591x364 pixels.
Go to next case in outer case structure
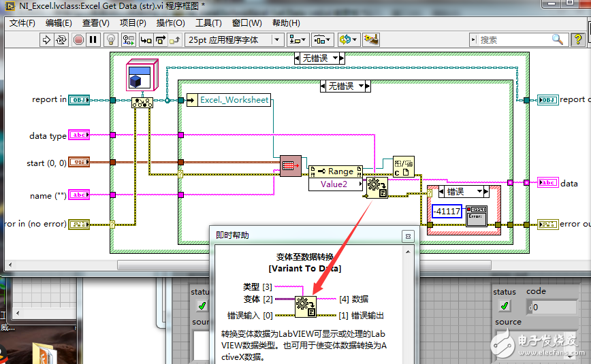342,58
